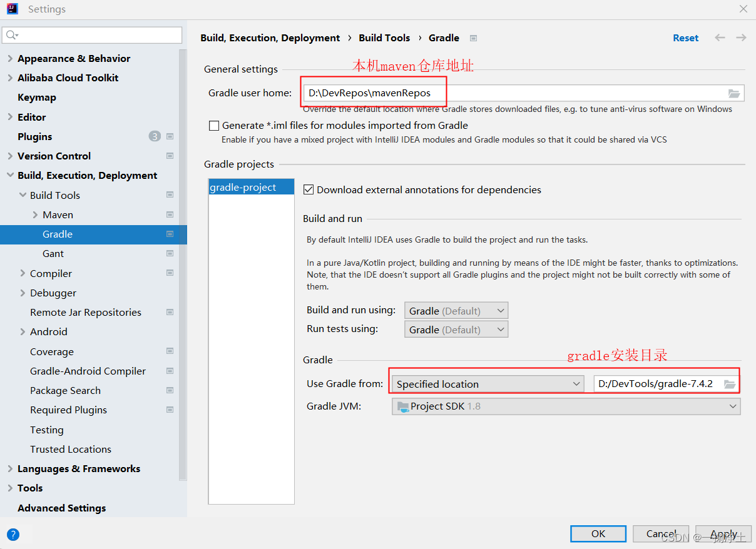Open Keymap settings page
Viewport: 756px width, 549px height.
[x=37, y=97]
